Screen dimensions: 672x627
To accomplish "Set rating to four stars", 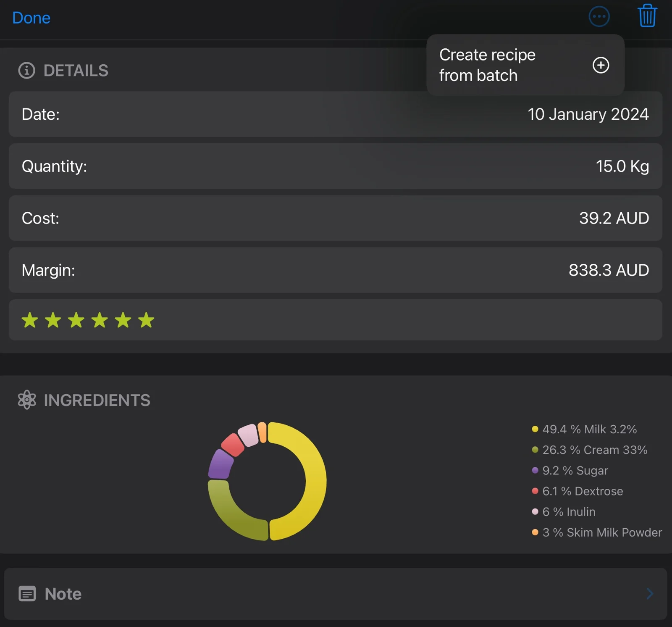I will click(100, 320).
